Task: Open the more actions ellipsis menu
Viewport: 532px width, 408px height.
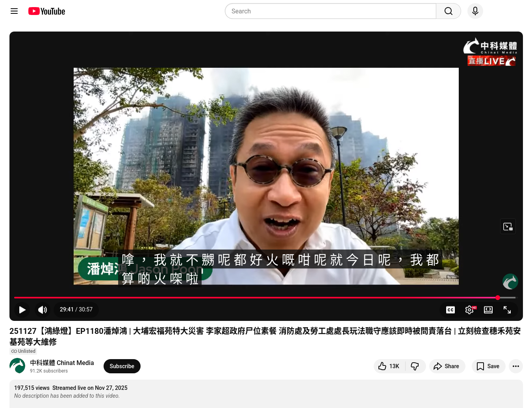Action: coord(515,366)
